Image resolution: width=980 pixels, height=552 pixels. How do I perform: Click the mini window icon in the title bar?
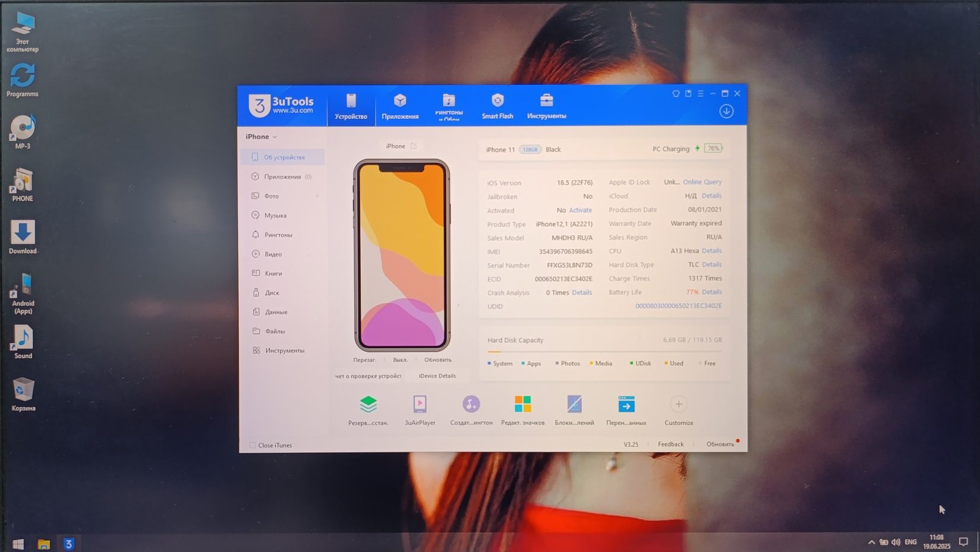point(688,93)
